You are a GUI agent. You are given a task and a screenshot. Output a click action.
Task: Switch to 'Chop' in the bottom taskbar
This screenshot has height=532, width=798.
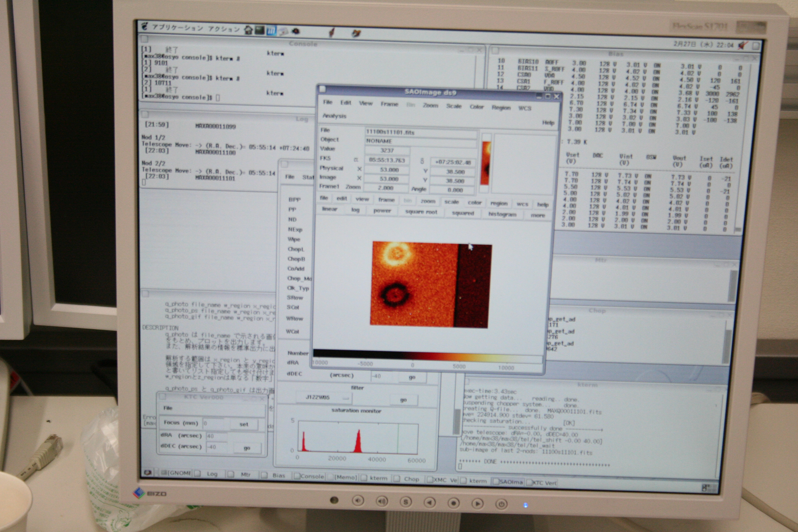(x=408, y=479)
